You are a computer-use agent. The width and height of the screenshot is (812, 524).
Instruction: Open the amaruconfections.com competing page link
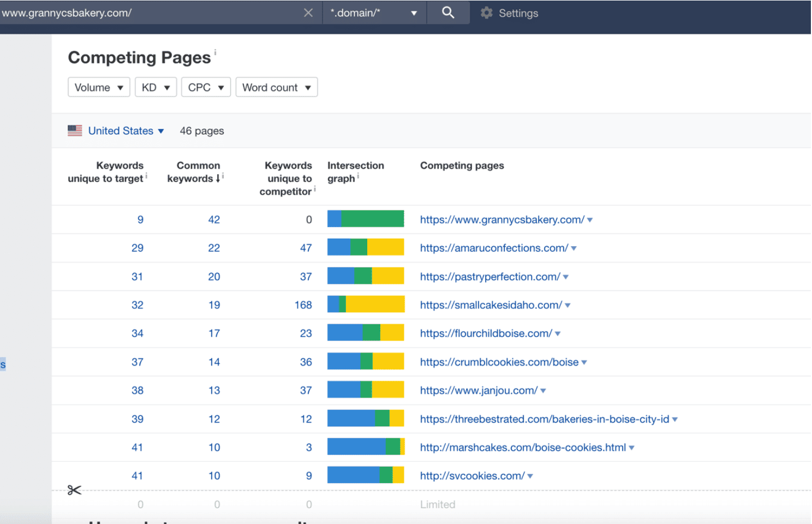[494, 248]
